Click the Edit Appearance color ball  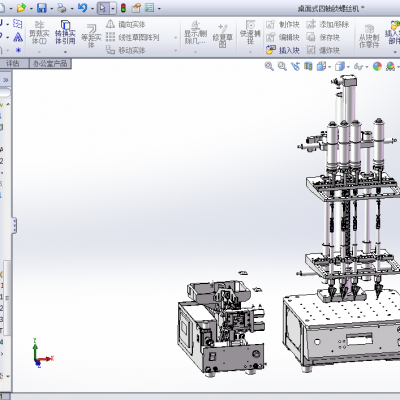(377, 66)
